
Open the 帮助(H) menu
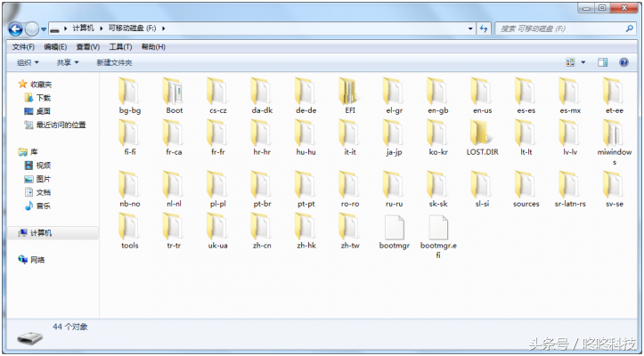tap(153, 47)
